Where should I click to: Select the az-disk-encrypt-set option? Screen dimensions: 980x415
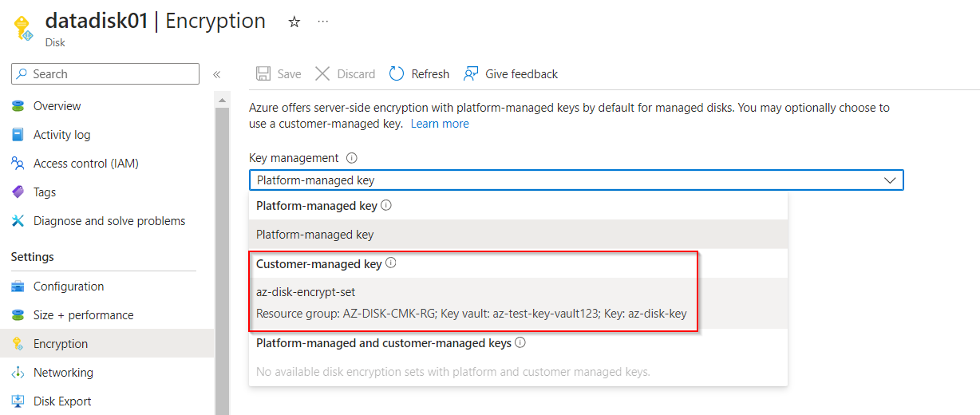(x=518, y=303)
